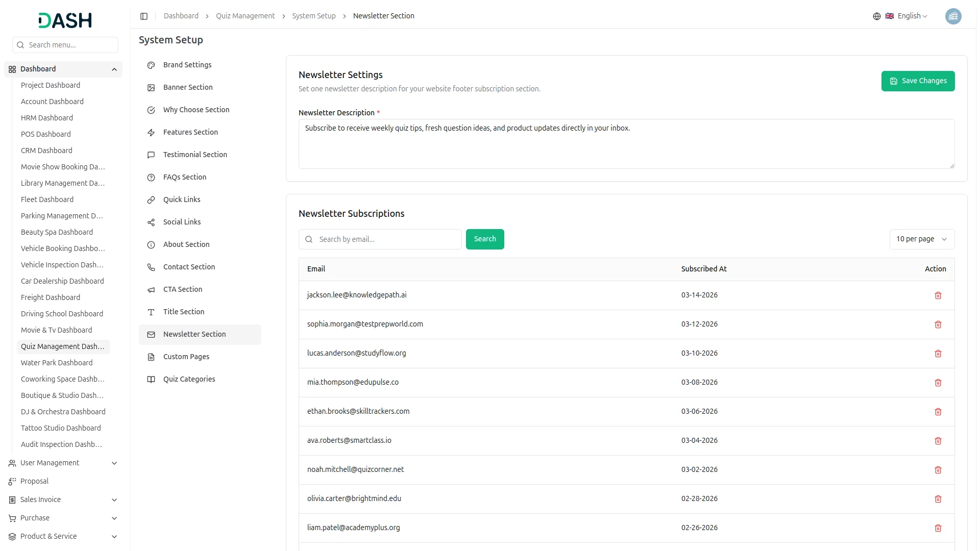
Task: Click the Features Section lightning icon
Action: pos(151,133)
